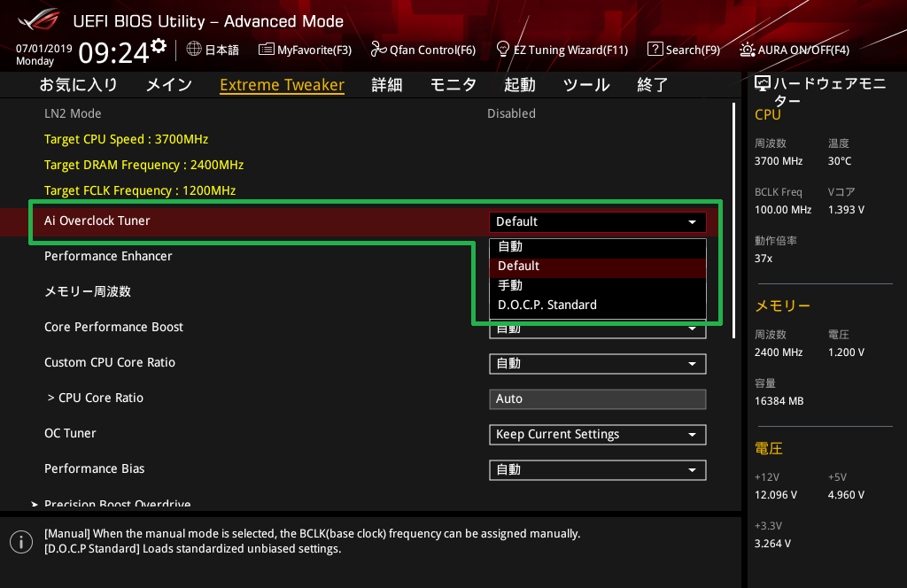Switch to 詳細 tab
This screenshot has height=588, width=907.
point(387,85)
